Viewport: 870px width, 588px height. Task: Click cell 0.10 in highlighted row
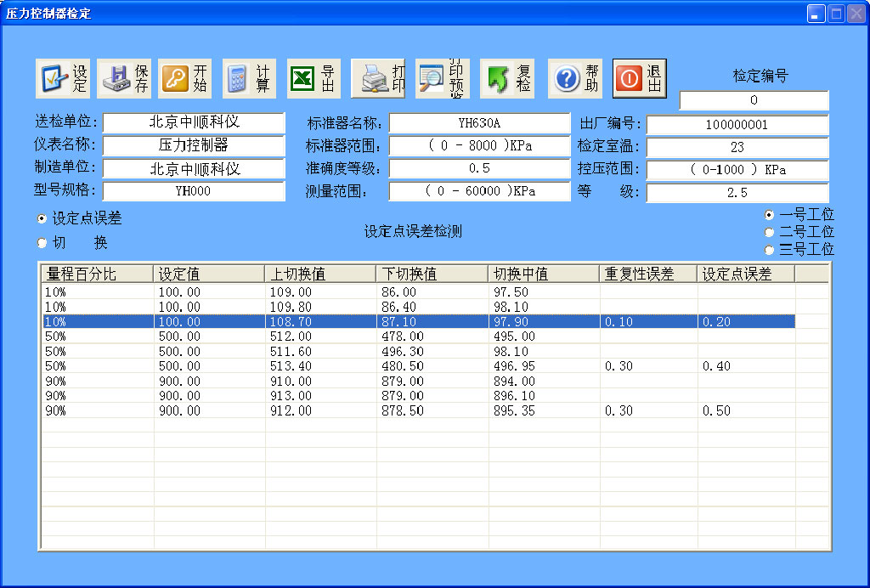619,322
